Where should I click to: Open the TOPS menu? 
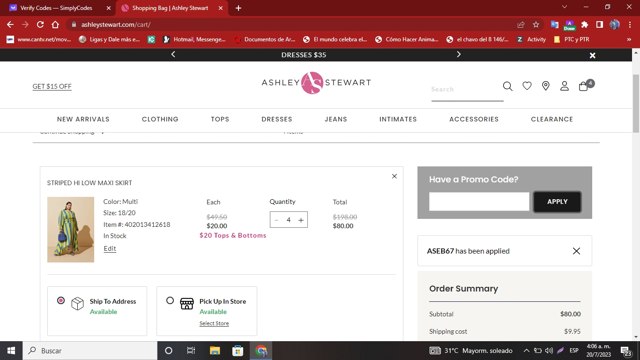tap(220, 119)
